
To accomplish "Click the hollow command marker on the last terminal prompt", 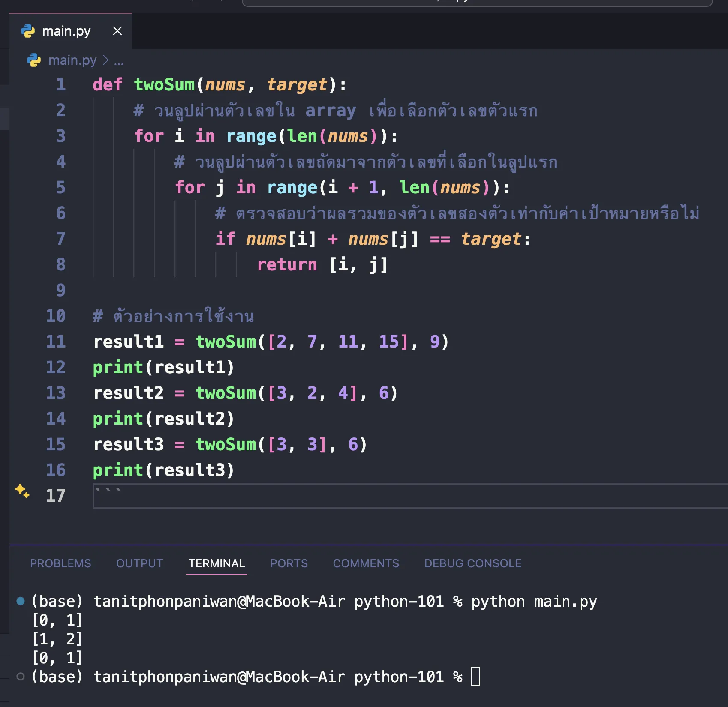I will 20,677.
